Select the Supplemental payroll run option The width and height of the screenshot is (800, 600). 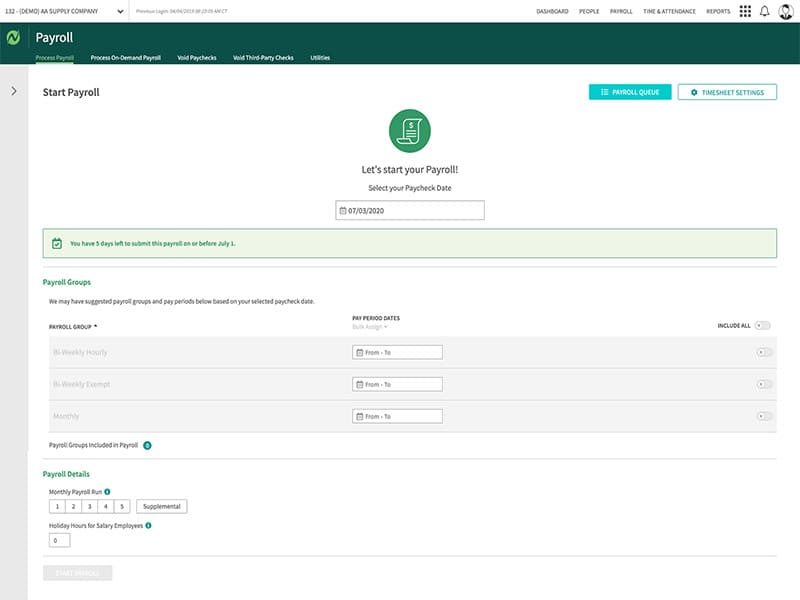(x=162, y=507)
